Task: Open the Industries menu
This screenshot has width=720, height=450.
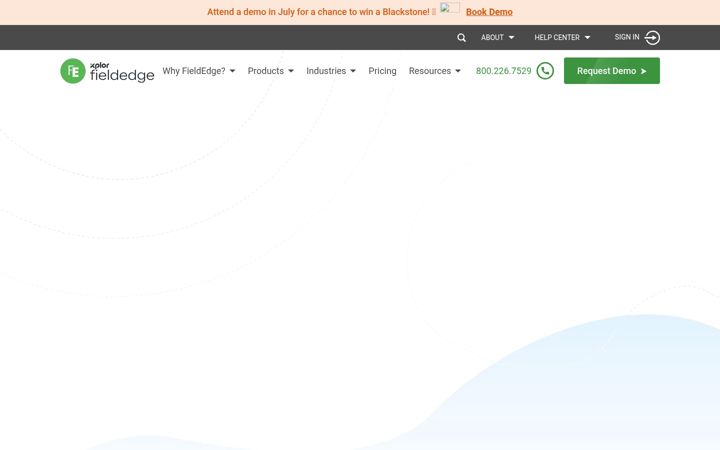Action: point(326,71)
